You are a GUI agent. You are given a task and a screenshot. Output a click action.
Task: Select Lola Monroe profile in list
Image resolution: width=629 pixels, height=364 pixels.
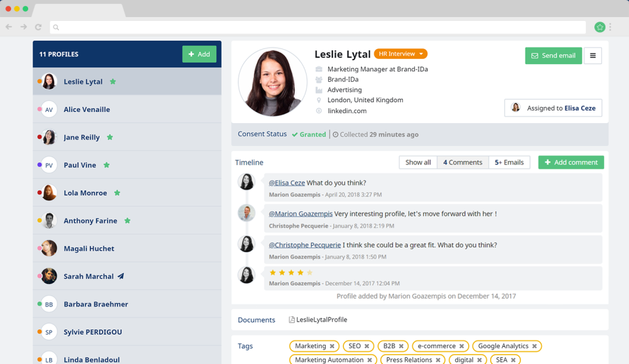tap(127, 193)
